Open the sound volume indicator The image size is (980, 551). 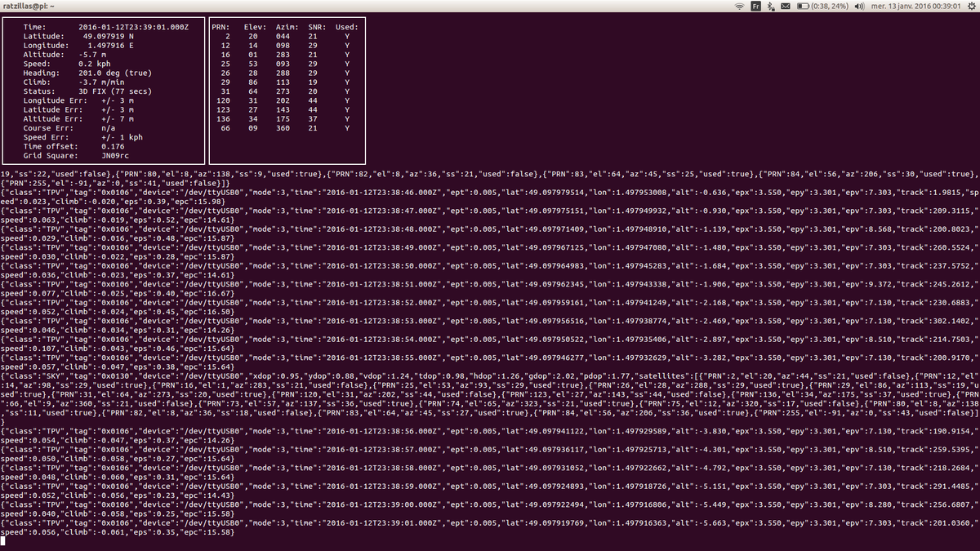click(x=858, y=6)
